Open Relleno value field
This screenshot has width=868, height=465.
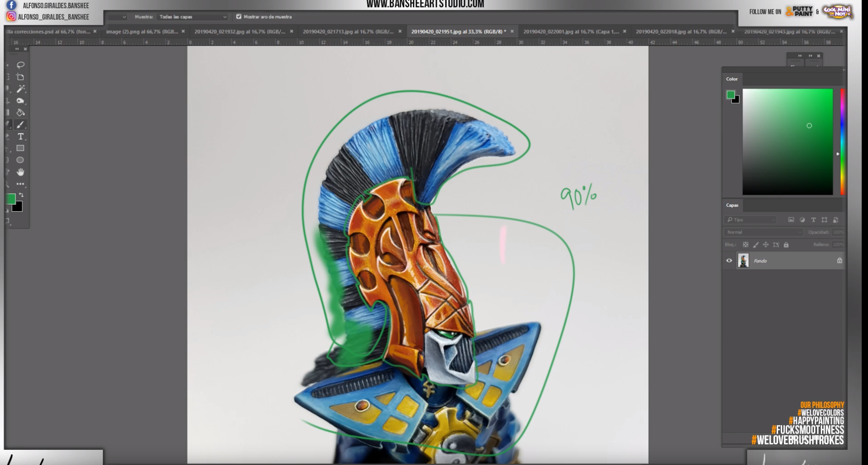[x=838, y=245]
